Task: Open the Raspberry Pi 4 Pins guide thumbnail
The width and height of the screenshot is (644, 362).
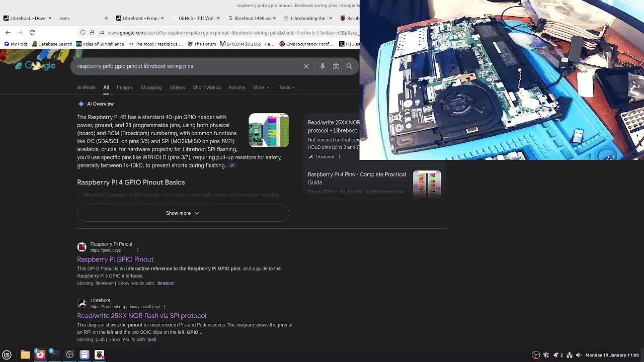Action: 427,184
